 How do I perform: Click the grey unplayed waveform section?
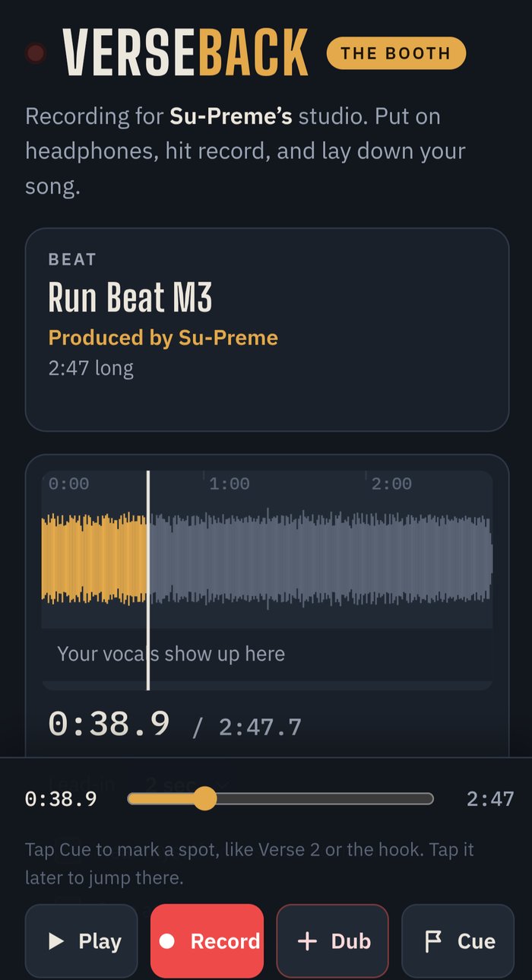321,559
